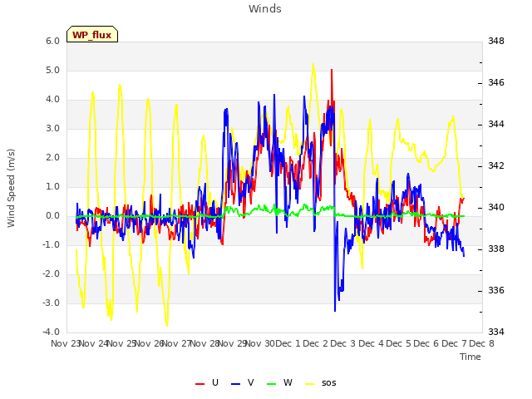Click the Nov 30 date tick label
532x399 pixels.
click(x=259, y=343)
